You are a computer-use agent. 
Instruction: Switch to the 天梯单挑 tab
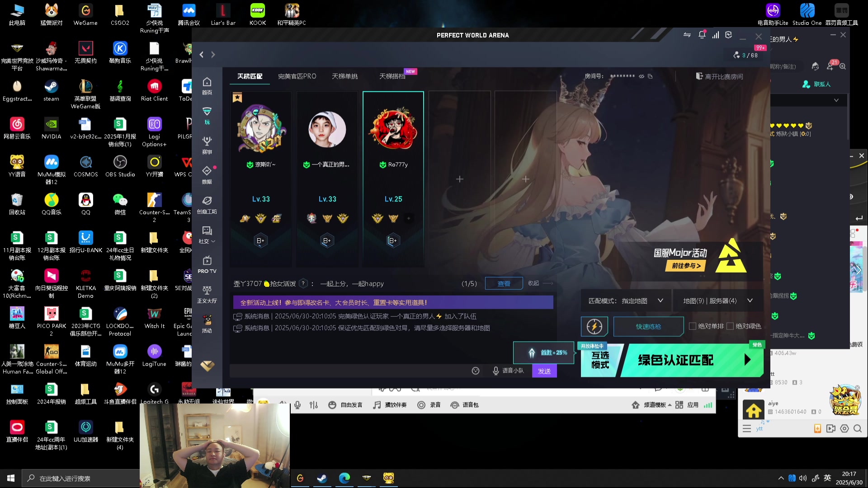pyautogui.click(x=345, y=76)
